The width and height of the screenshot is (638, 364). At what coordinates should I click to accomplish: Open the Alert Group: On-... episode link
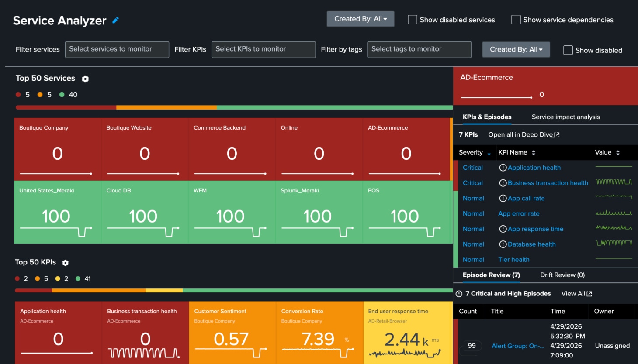click(518, 346)
